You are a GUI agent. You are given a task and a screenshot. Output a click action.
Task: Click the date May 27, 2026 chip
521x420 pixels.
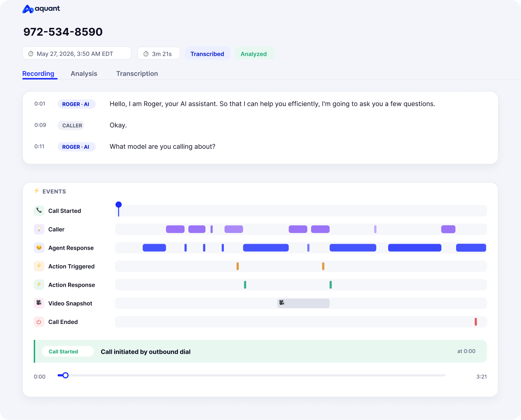[x=77, y=53]
